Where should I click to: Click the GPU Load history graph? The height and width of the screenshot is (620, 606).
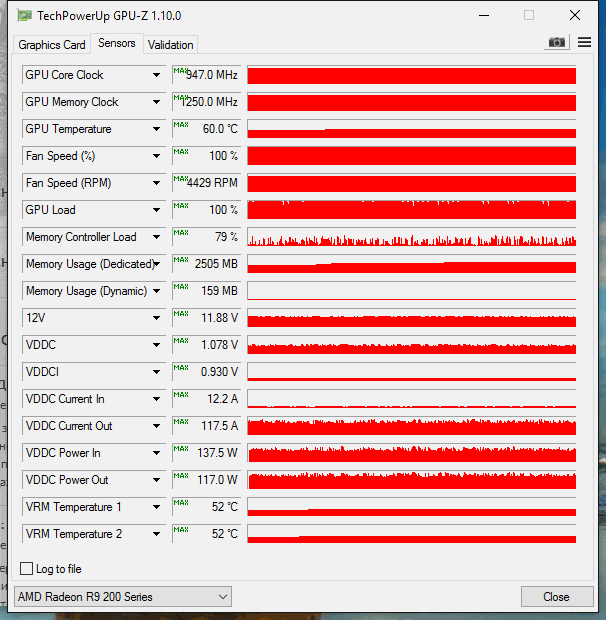412,210
